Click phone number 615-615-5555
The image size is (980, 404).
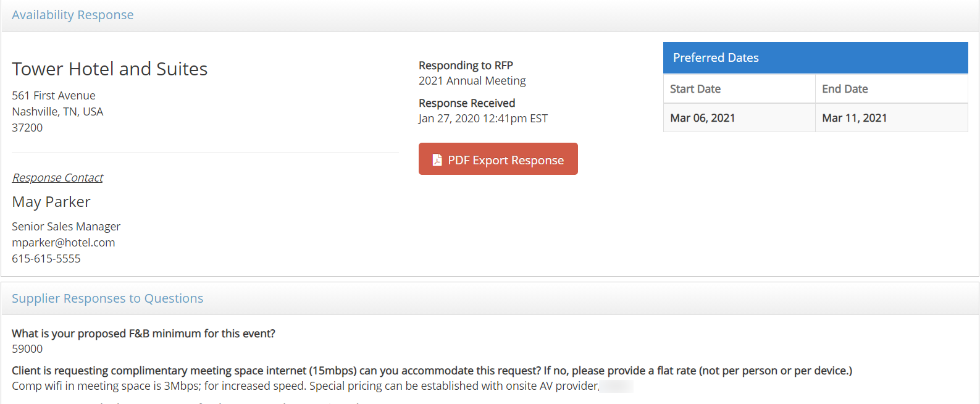click(46, 259)
